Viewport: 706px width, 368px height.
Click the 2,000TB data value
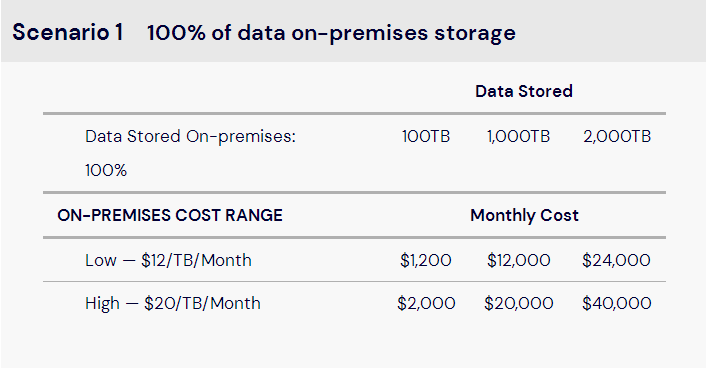coord(617,136)
